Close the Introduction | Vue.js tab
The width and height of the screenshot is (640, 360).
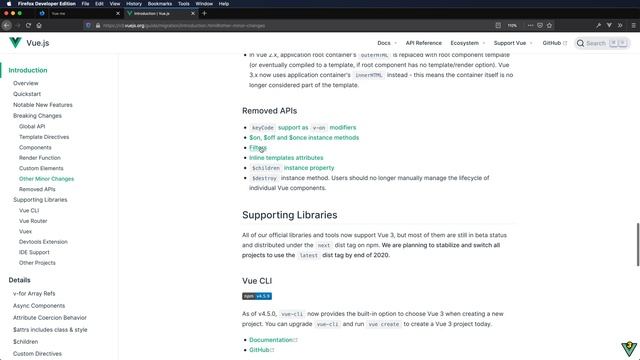pyautogui.click(x=193, y=13)
